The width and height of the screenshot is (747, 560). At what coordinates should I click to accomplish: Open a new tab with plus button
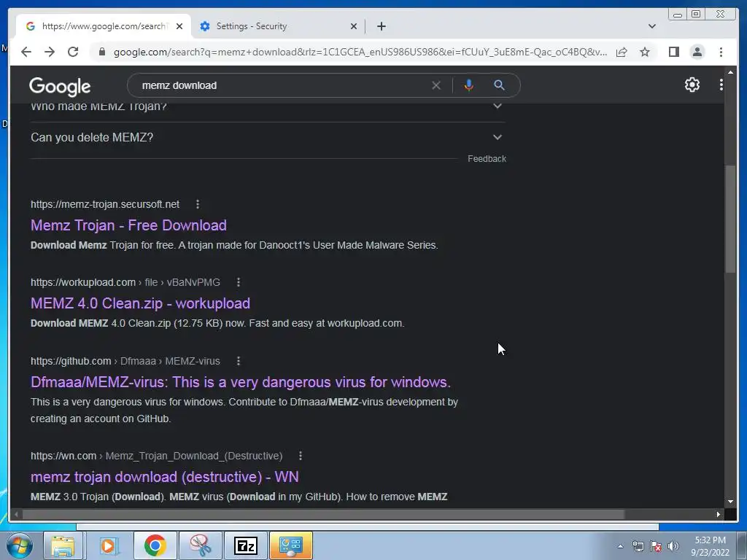[x=381, y=26]
